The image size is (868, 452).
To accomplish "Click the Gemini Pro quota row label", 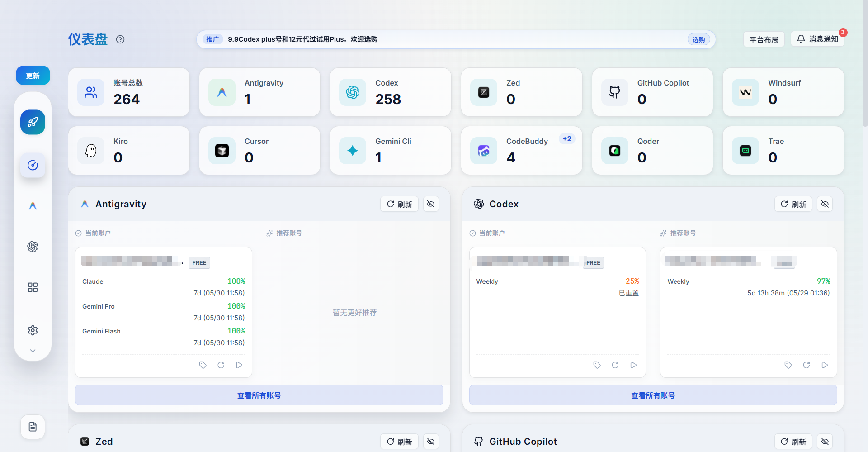I will click(99, 306).
